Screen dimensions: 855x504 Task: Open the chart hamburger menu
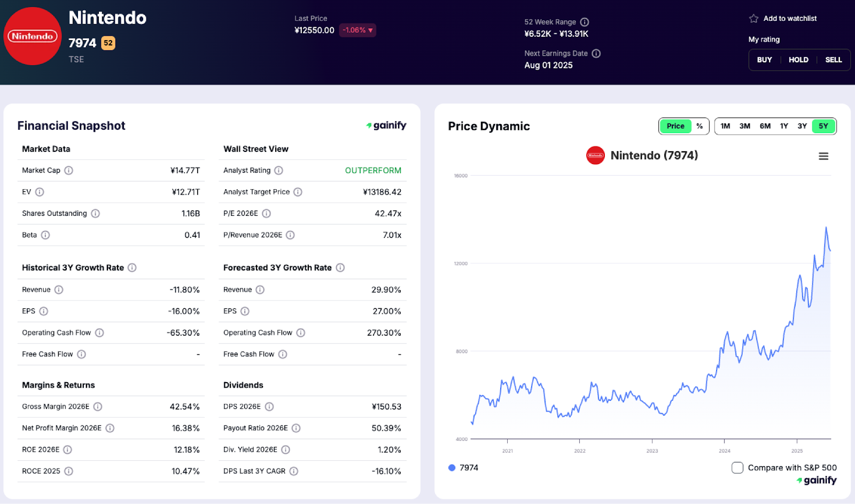tap(823, 156)
